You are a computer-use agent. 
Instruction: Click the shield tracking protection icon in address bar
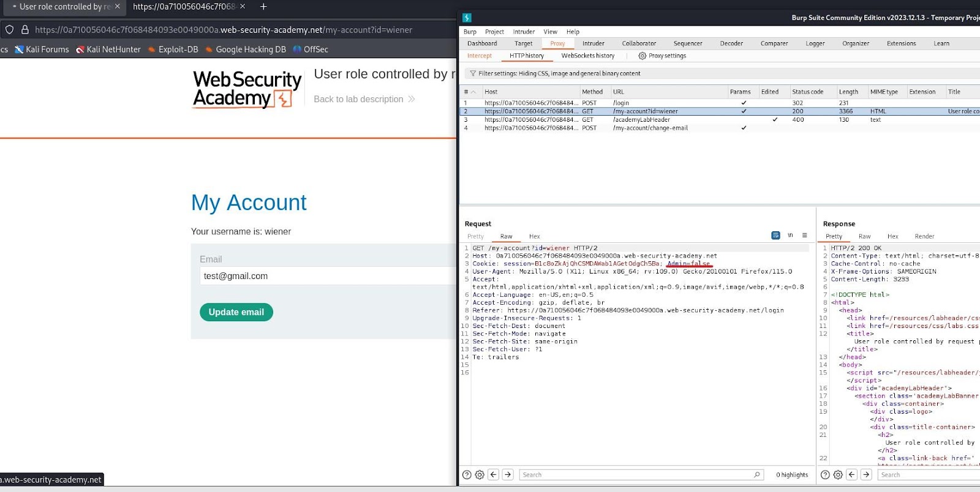click(x=10, y=29)
